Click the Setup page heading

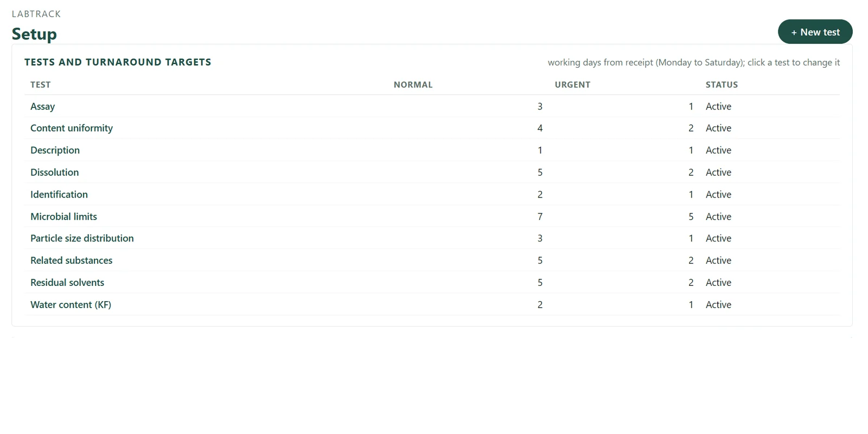(34, 34)
